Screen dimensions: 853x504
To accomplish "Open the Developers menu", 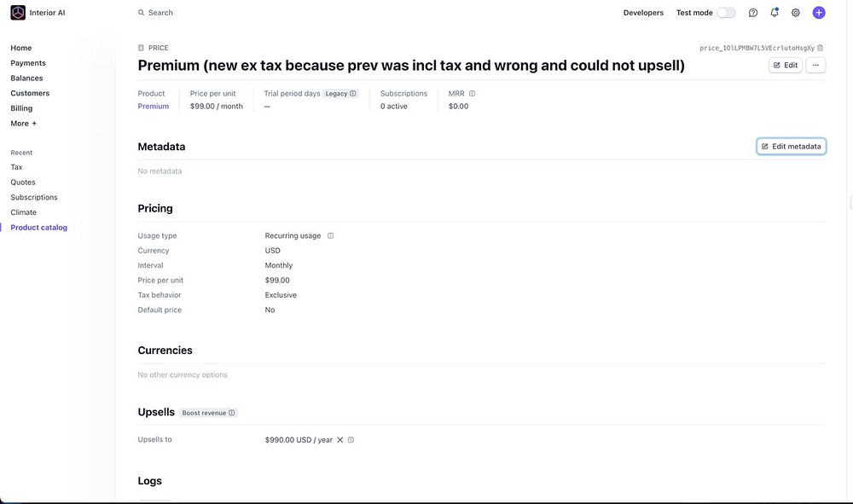I will point(643,13).
